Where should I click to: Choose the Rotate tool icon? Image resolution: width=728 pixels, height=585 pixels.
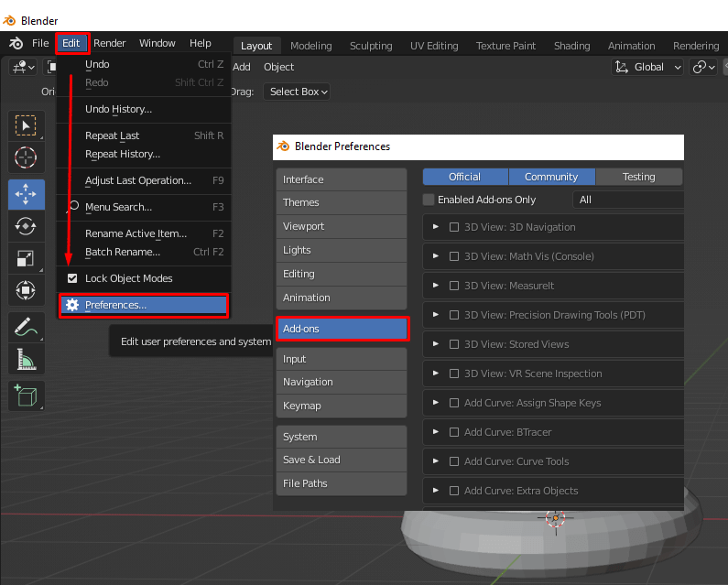26,225
